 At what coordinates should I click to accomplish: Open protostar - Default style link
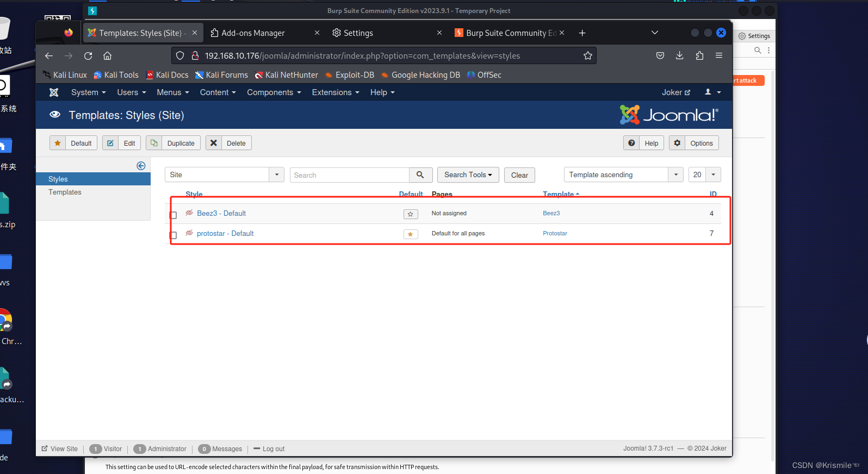coord(225,233)
